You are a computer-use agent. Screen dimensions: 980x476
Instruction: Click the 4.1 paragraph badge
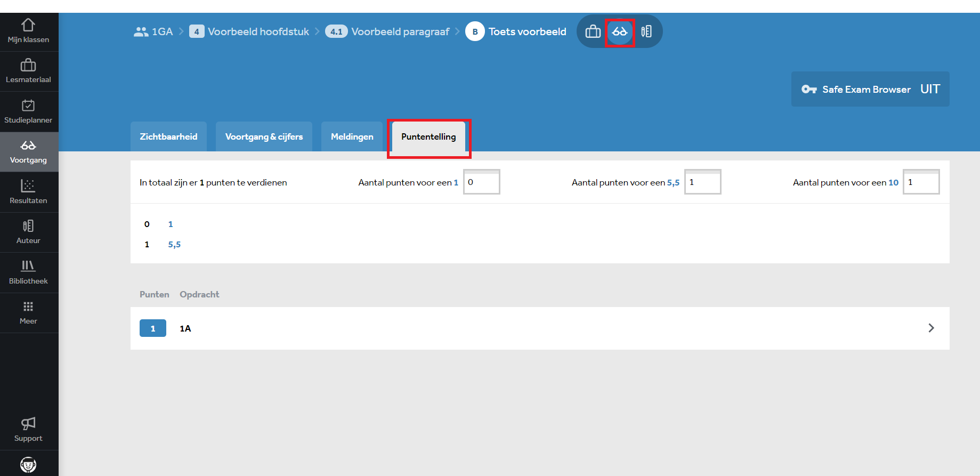tap(336, 31)
